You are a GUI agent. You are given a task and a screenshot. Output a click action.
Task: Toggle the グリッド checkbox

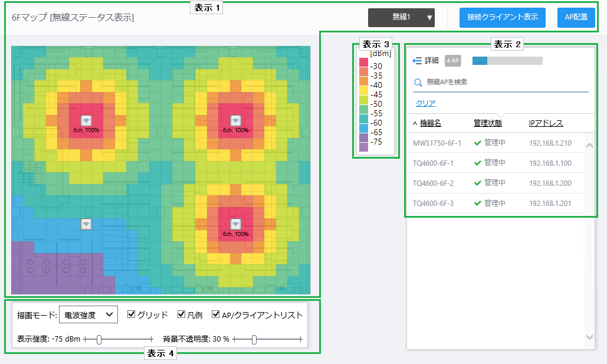tap(131, 315)
